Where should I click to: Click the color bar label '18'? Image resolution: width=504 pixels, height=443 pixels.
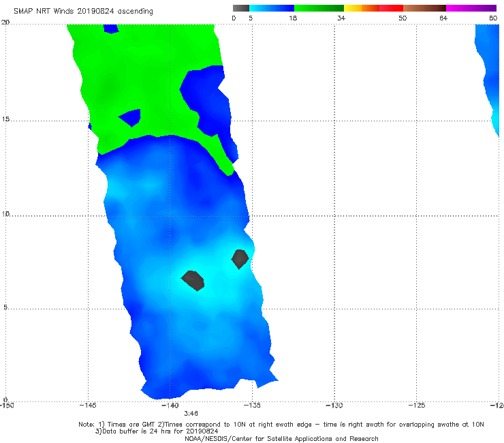(x=293, y=18)
